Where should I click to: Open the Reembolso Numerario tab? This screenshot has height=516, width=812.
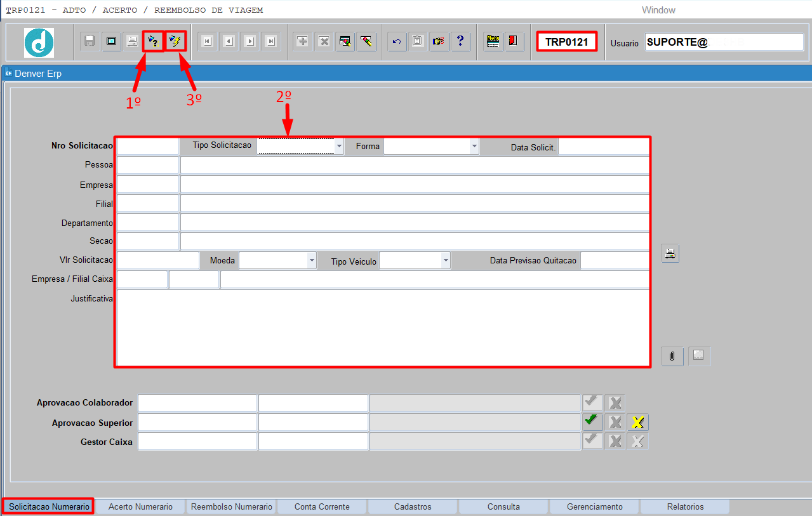click(232, 506)
